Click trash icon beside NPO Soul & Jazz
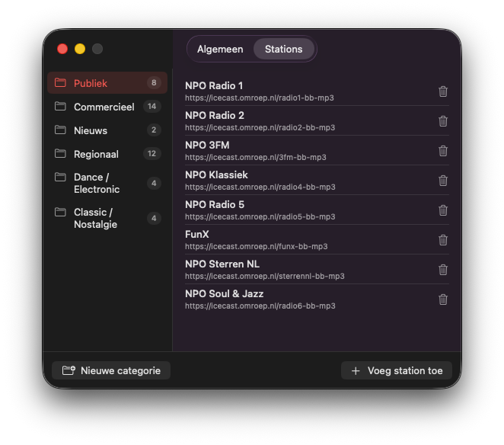This screenshot has height=445, width=504. click(443, 299)
